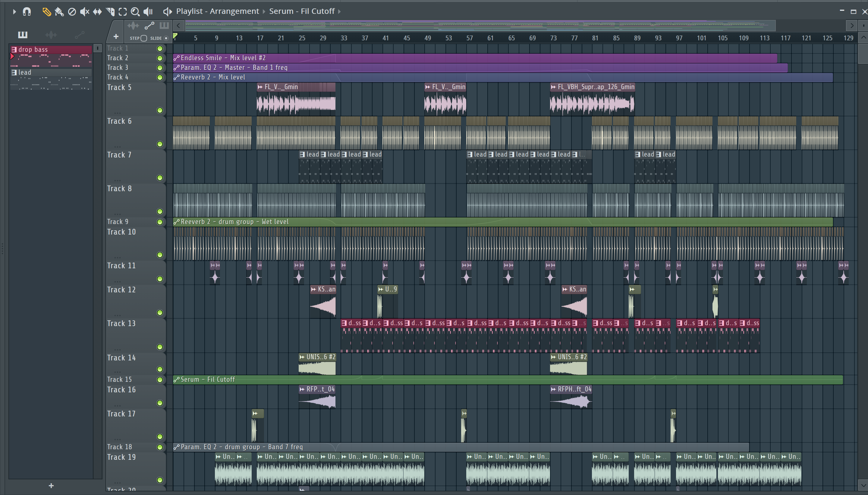Open the FL_VBH_Supr..ap_126_Gmin clip menu
This screenshot has height=495, width=868.
point(553,87)
